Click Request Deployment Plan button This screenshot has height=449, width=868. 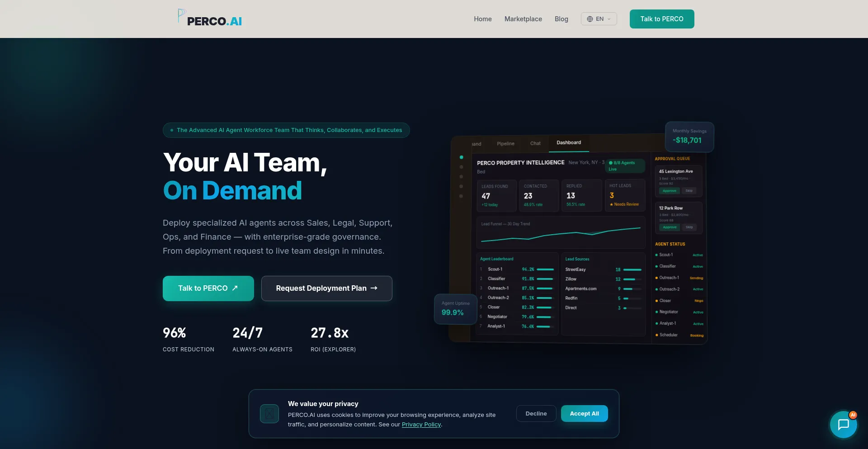[326, 288]
